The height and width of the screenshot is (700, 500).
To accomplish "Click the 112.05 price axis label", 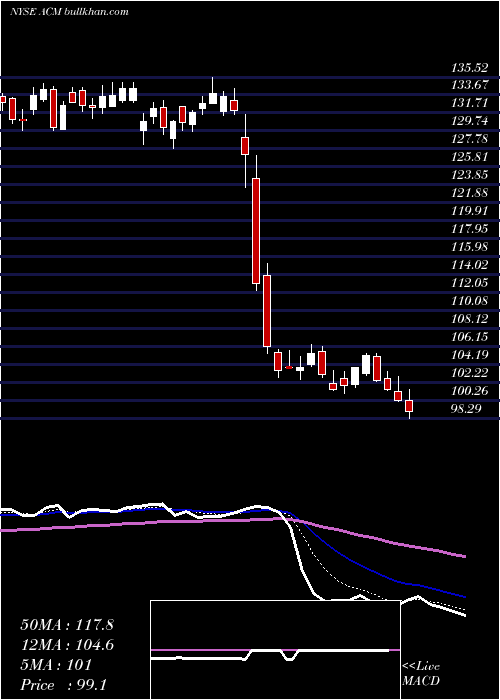I will [x=470, y=283].
